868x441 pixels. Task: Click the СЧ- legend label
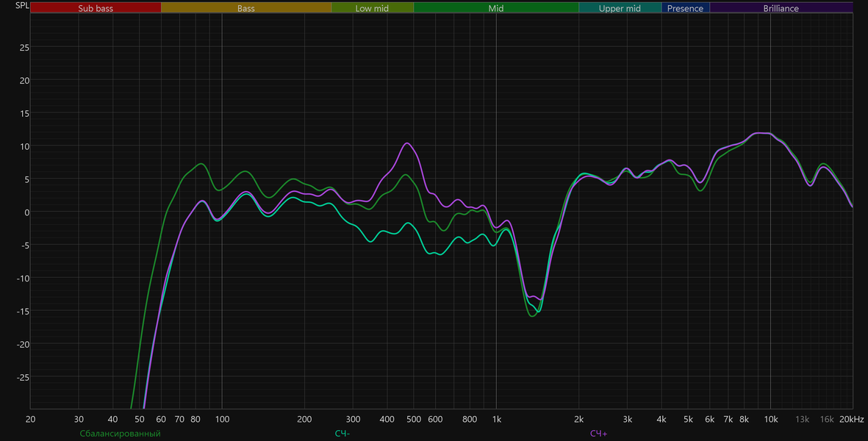click(x=342, y=434)
